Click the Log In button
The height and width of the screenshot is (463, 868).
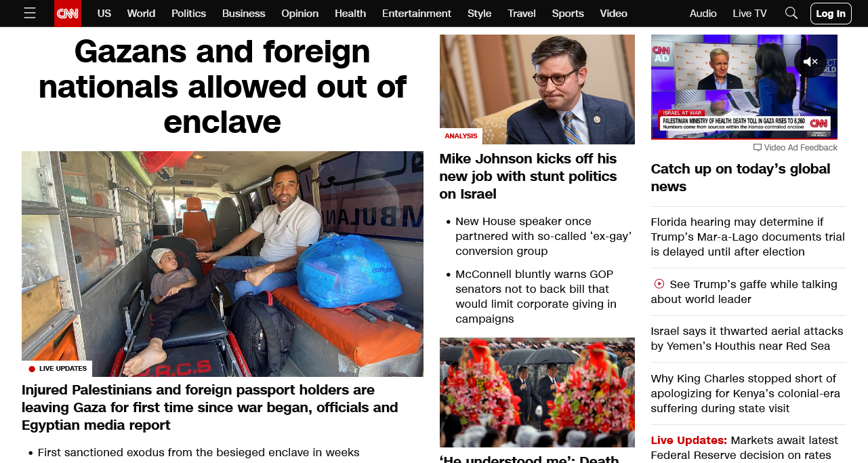click(831, 14)
